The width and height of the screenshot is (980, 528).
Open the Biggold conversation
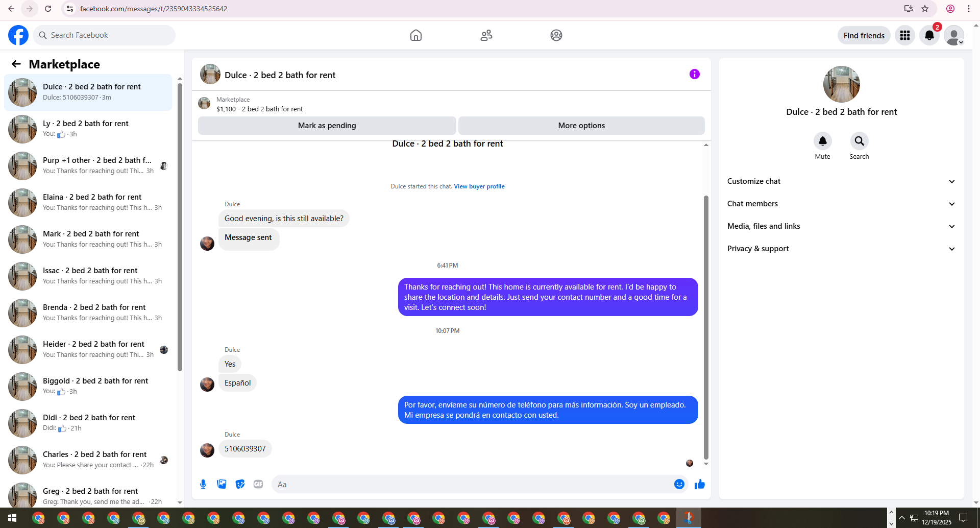point(88,387)
